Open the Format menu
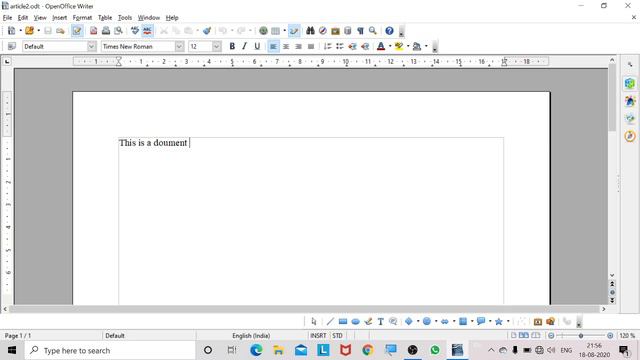The image size is (640, 360). coord(82,18)
